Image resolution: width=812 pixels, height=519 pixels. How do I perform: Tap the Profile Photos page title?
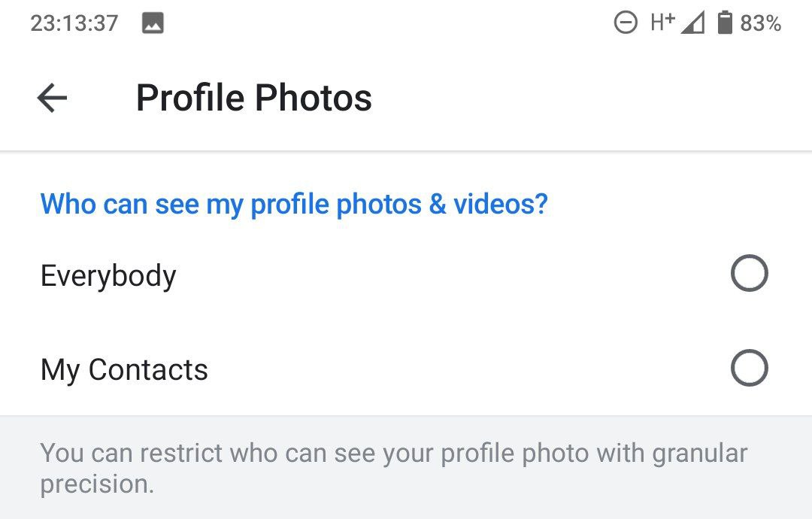pos(254,98)
